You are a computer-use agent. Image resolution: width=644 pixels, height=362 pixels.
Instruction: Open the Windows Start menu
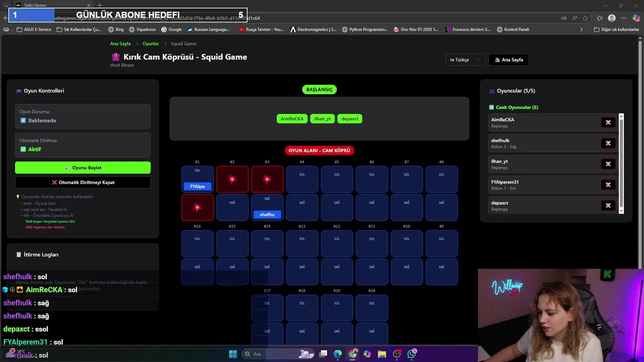pyautogui.click(x=232, y=354)
